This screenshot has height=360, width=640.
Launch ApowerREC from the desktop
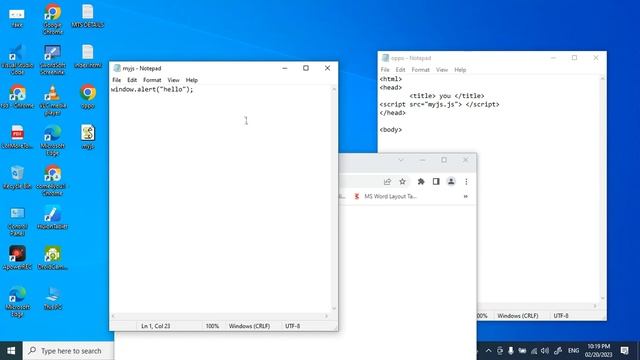17,258
